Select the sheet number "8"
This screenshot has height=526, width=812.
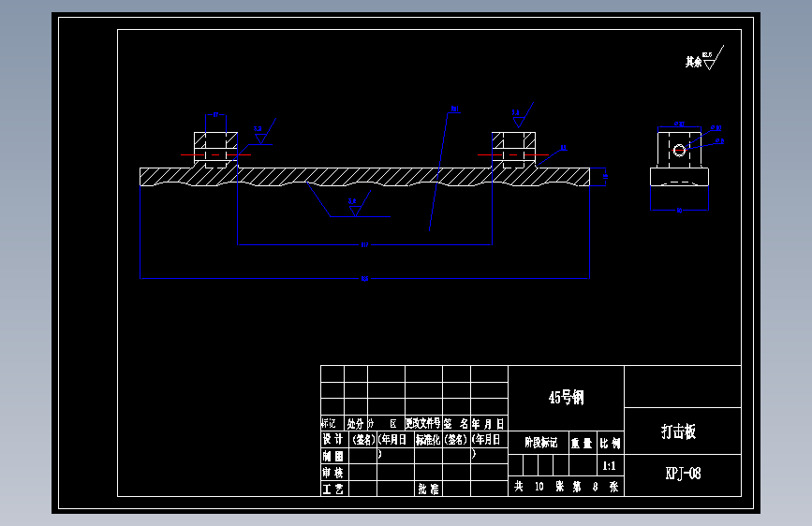tap(596, 487)
